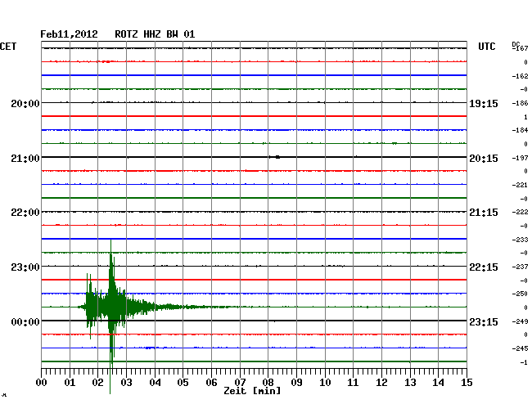Select minute tick label 07
Image resolution: width=532 pixels, height=404 pixels.
tap(240, 383)
